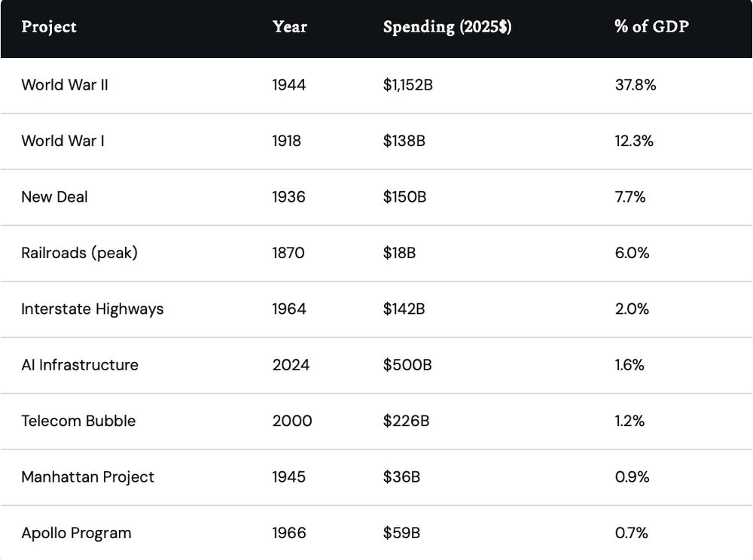This screenshot has width=753, height=560.
Task: Click the year 1936 cell
Action: [289, 197]
